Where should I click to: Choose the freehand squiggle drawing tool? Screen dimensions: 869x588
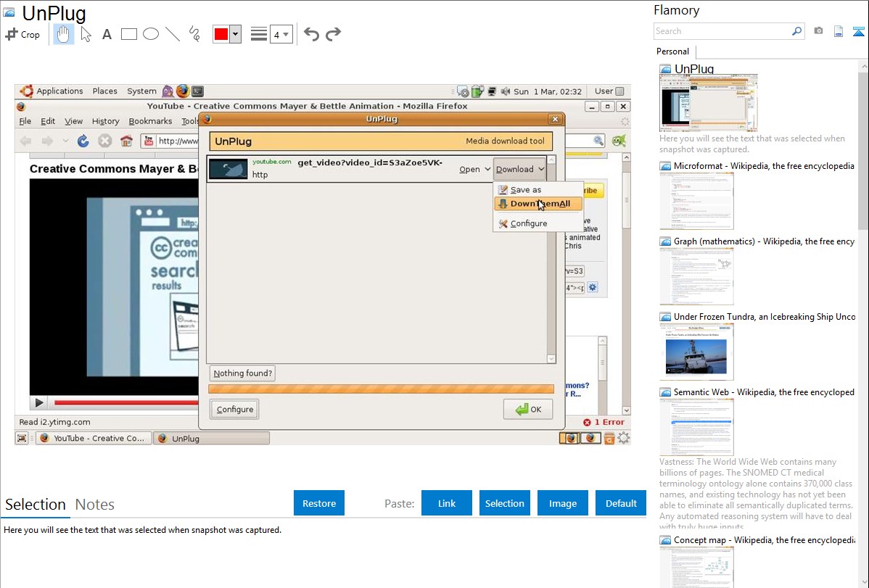[194, 34]
